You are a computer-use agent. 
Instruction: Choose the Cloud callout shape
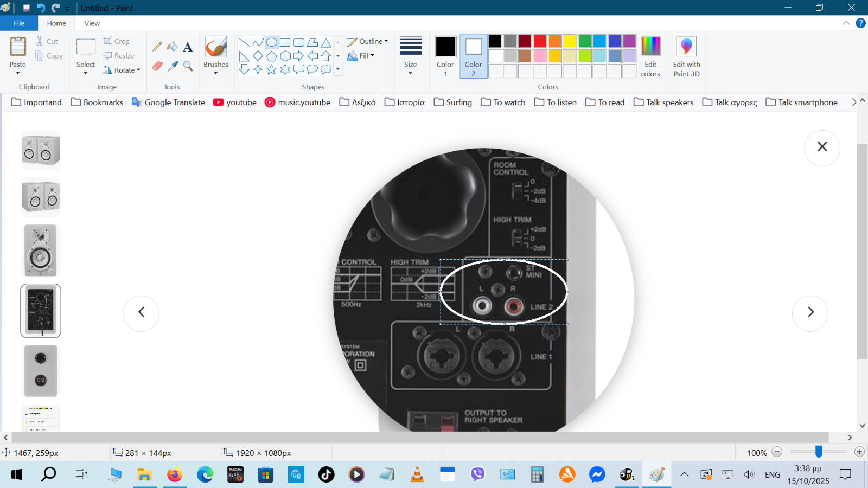coord(326,69)
